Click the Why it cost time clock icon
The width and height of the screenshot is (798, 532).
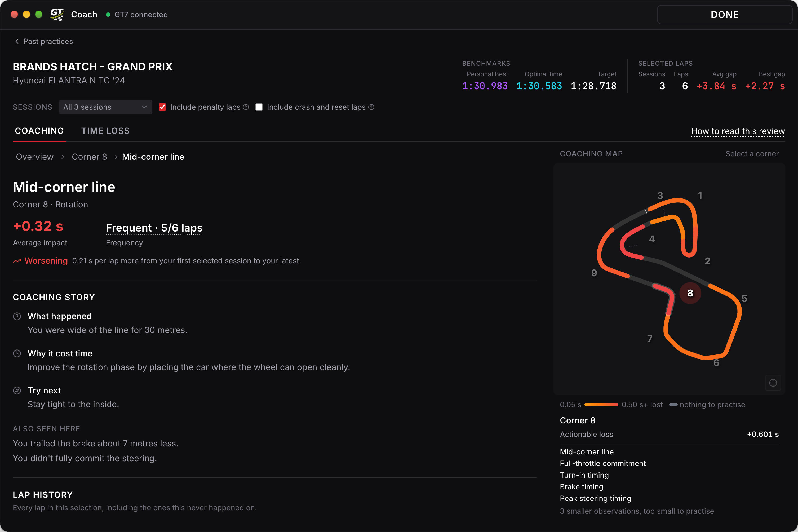[x=17, y=353]
